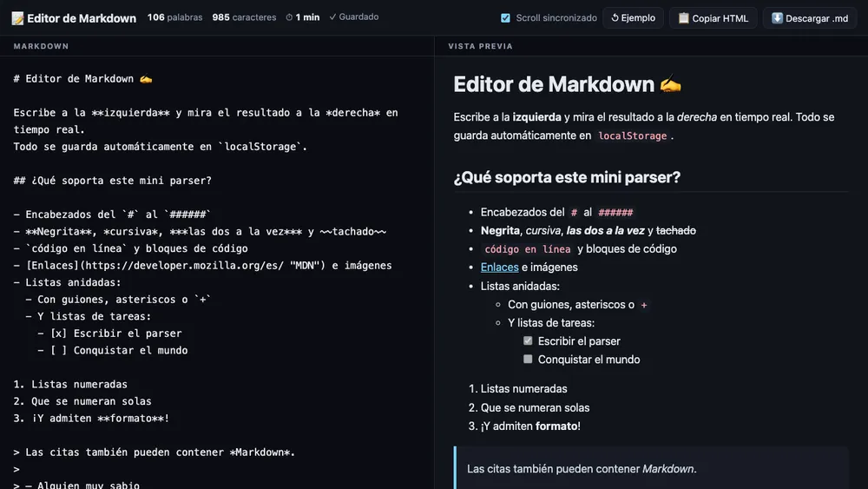Click the notepad logo icon beside the title

tap(17, 18)
